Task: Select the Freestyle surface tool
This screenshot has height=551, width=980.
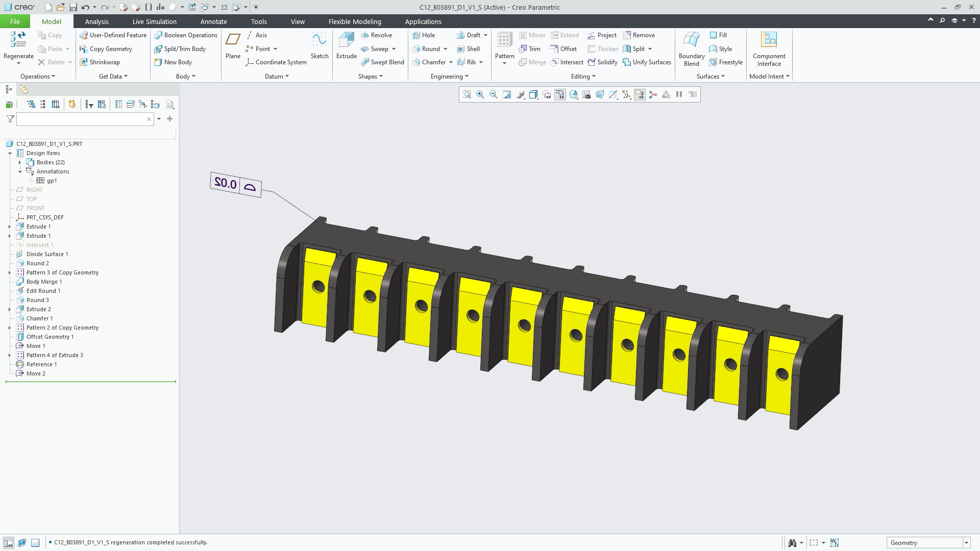Action: click(725, 62)
